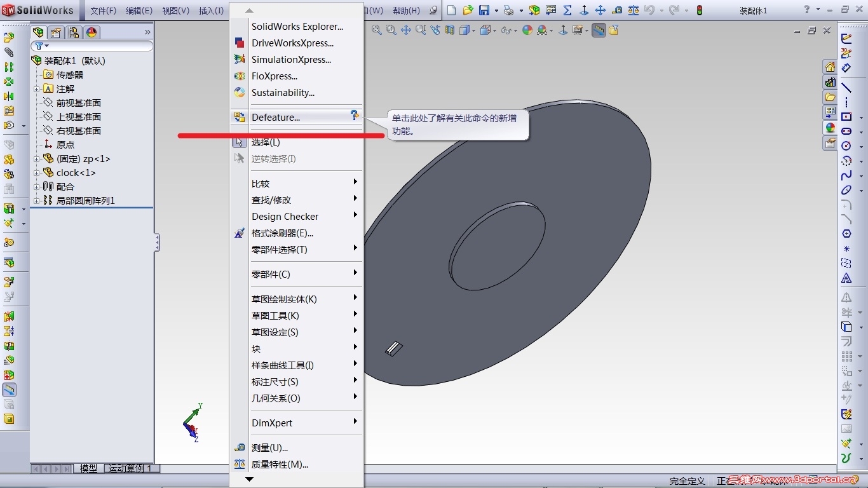Image resolution: width=868 pixels, height=488 pixels.
Task: Open the SolidWorks Resources home tab
Action: 831,67
